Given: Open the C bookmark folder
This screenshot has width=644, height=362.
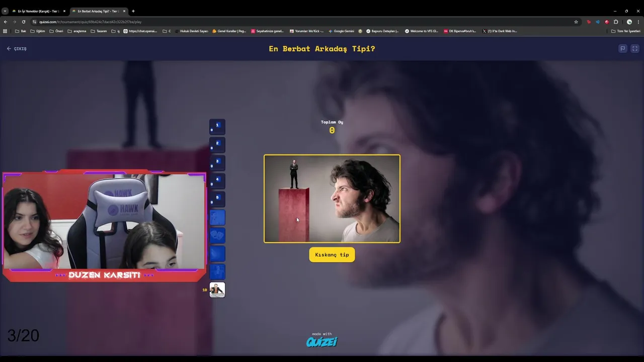Looking at the screenshot, I should (167, 31).
